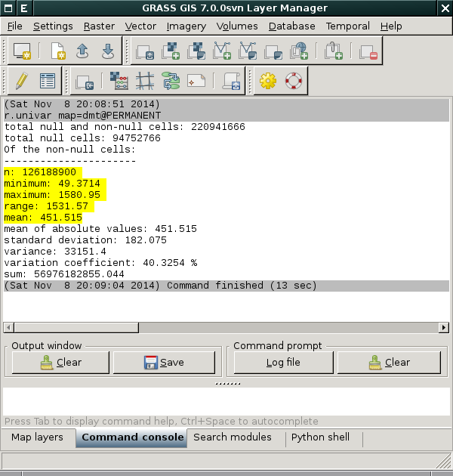
Task: Open the Raster menu
Action: (x=99, y=26)
